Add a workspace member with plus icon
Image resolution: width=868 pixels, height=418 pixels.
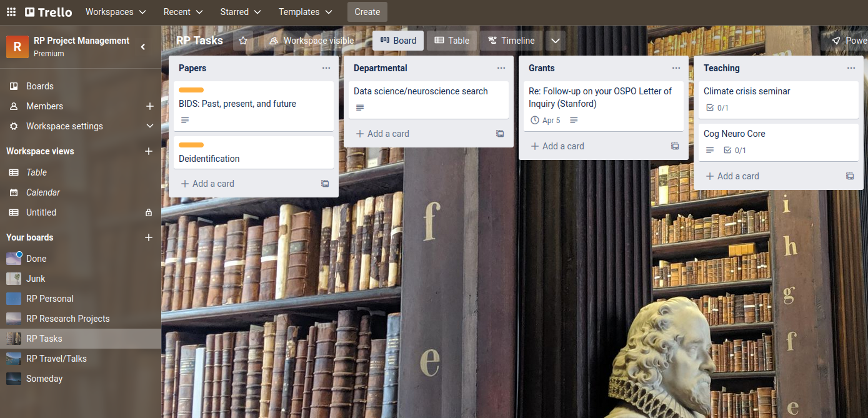coord(149,106)
